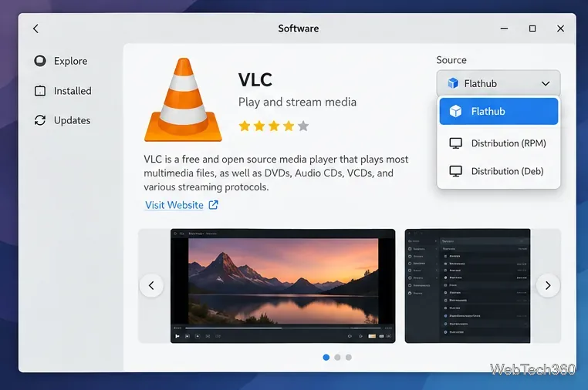Click the monitor icon beside Distribution (Deb)
The height and width of the screenshot is (390, 588).
455,171
